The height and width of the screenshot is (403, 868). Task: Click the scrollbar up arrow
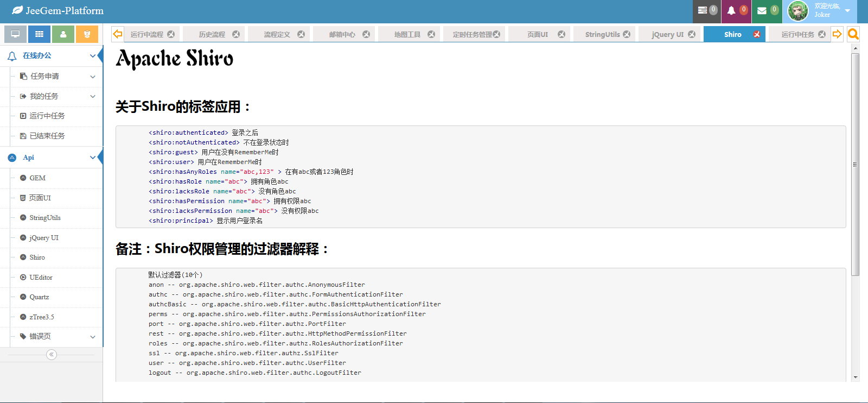click(x=856, y=48)
